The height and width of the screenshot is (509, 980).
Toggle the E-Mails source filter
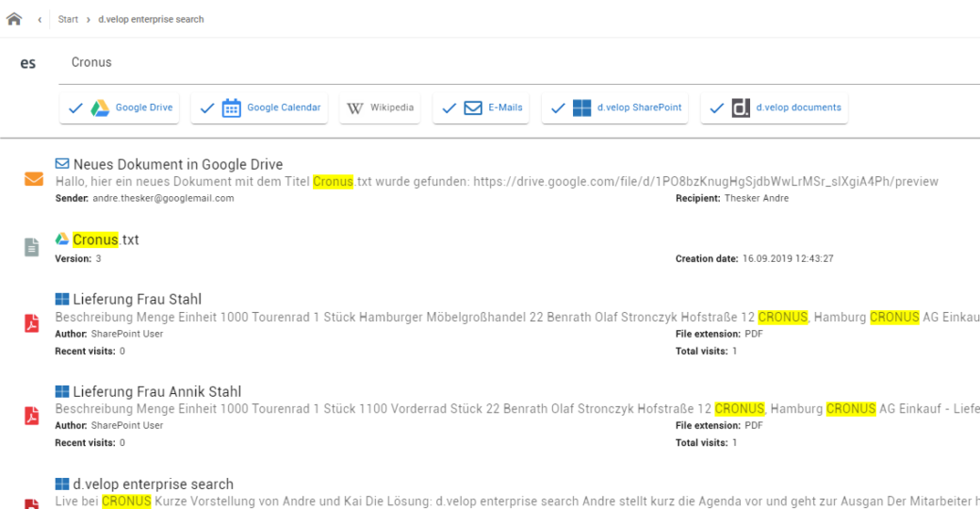[482, 107]
